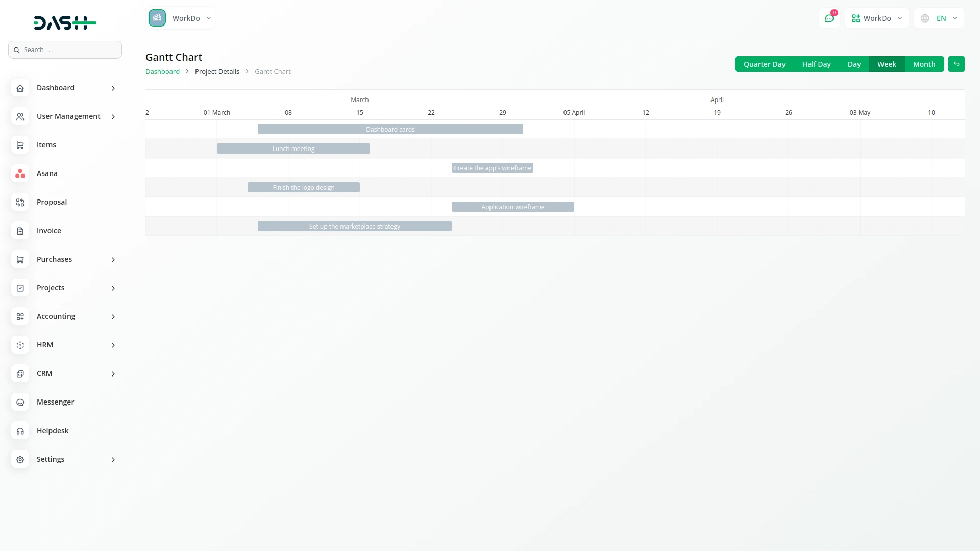Image resolution: width=980 pixels, height=551 pixels.
Task: Open the Messenger chat icon
Action: (20, 402)
